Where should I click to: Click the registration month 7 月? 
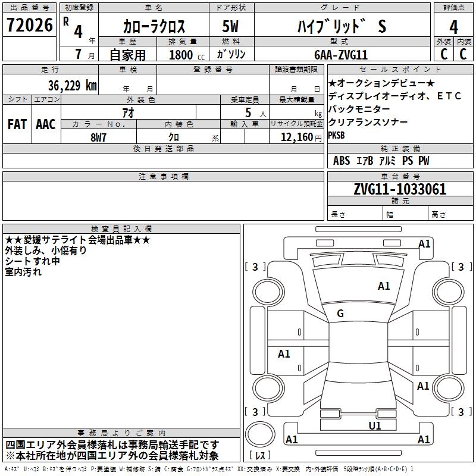click(x=85, y=54)
